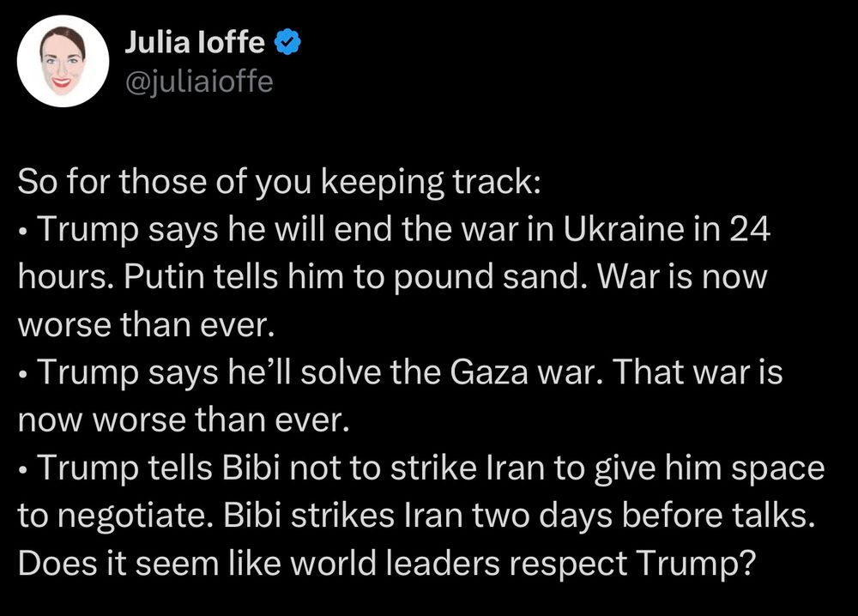Image resolution: width=858 pixels, height=616 pixels.
Task: Click the blue verified badge
Action: [287, 39]
